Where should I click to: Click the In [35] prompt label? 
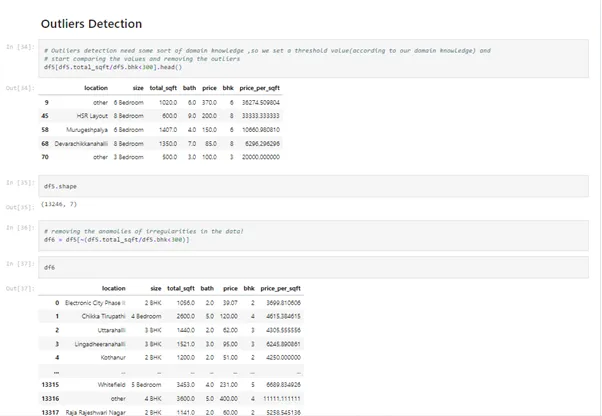(x=20, y=183)
